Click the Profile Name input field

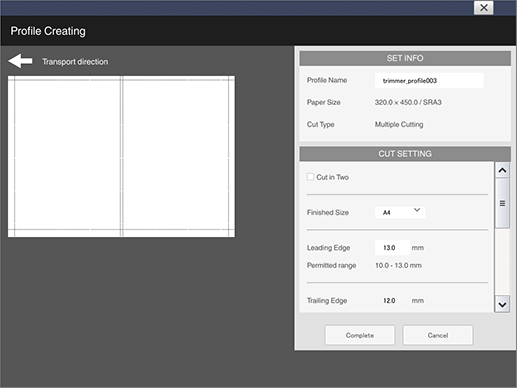(x=429, y=81)
